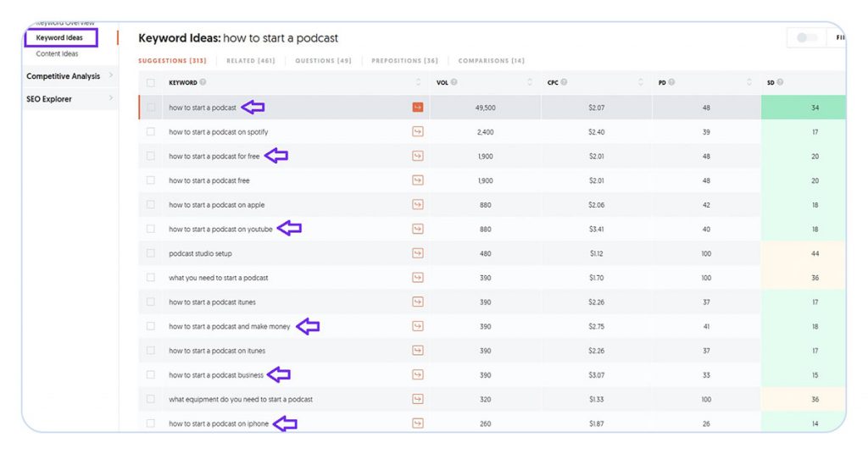Toggle the switch at top right

[807, 37]
